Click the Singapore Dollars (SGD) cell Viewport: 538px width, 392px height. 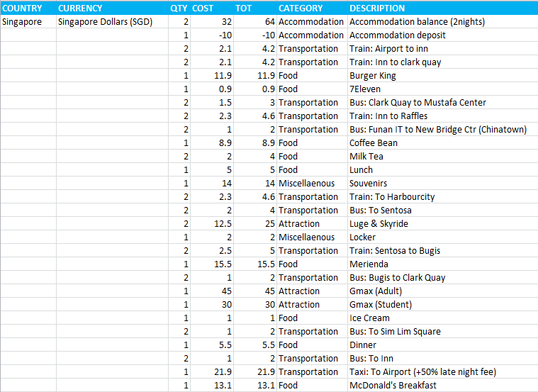pos(112,22)
